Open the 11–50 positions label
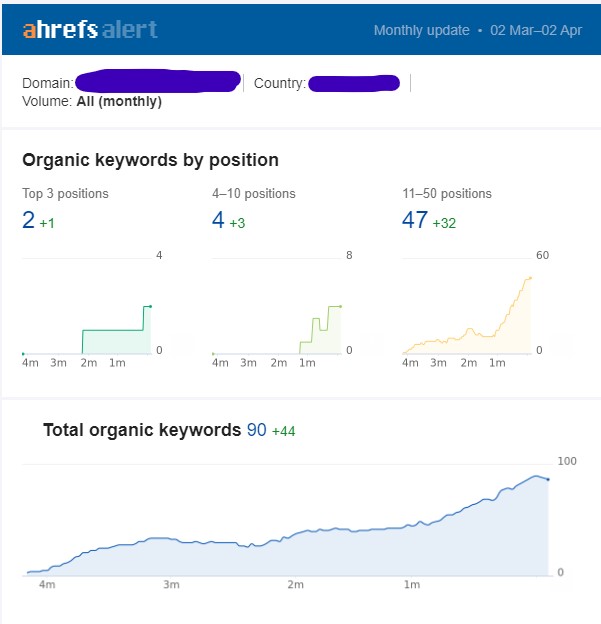 tap(447, 194)
